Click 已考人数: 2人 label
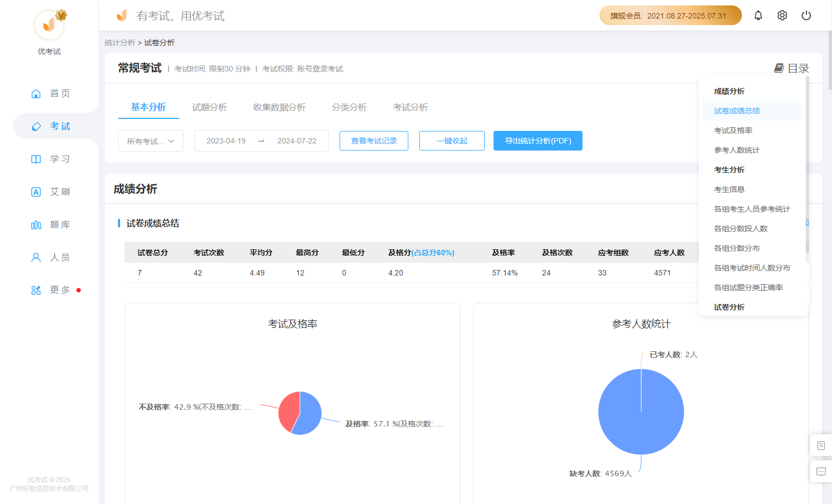Image resolution: width=832 pixels, height=504 pixels. pos(674,355)
